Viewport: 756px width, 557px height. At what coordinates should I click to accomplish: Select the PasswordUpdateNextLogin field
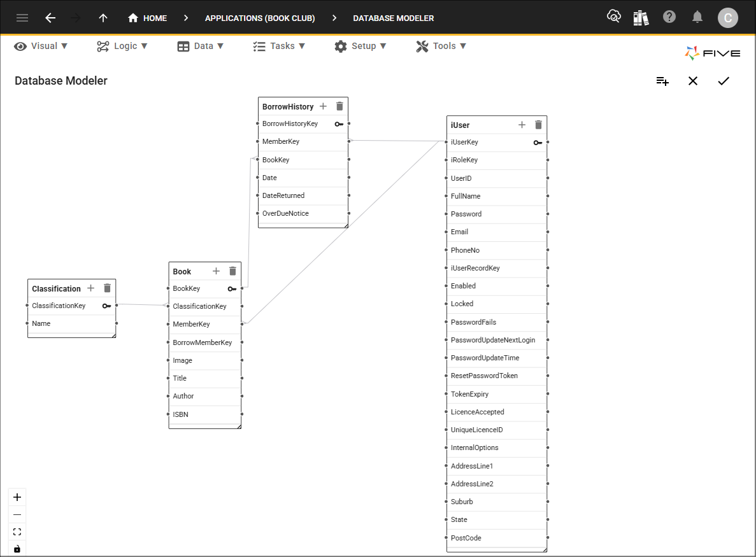497,340
